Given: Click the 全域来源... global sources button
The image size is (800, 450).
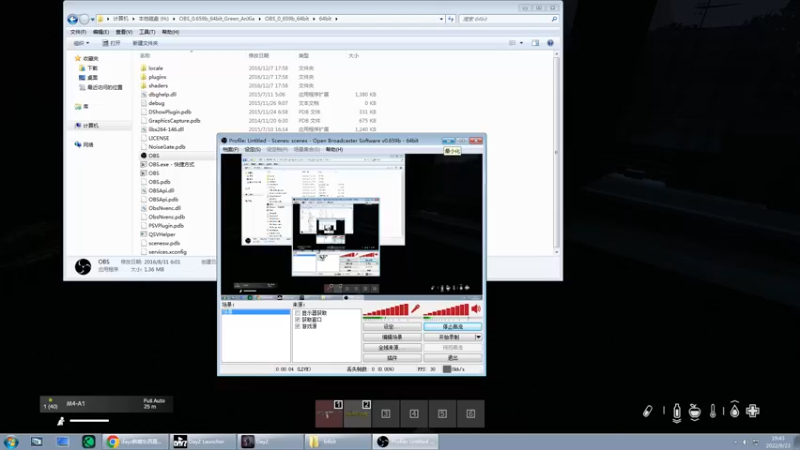Looking at the screenshot, I should pos(392,347).
